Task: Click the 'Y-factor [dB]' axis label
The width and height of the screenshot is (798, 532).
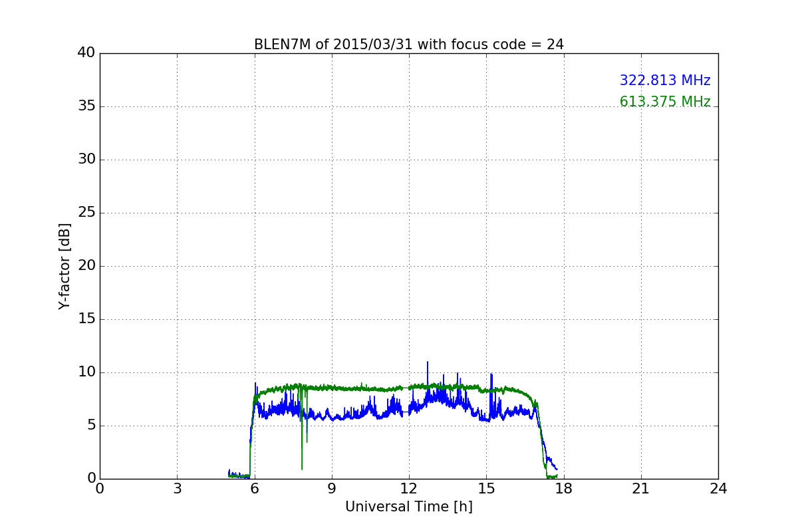Action: click(65, 266)
